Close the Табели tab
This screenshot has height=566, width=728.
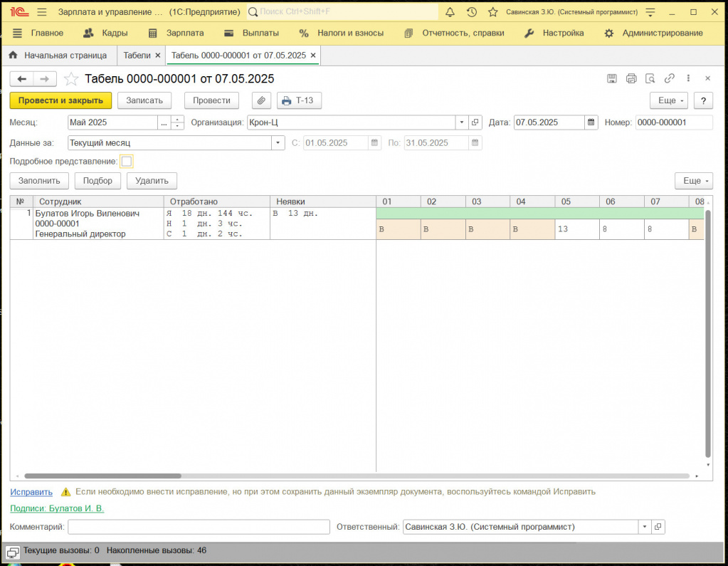click(x=158, y=56)
